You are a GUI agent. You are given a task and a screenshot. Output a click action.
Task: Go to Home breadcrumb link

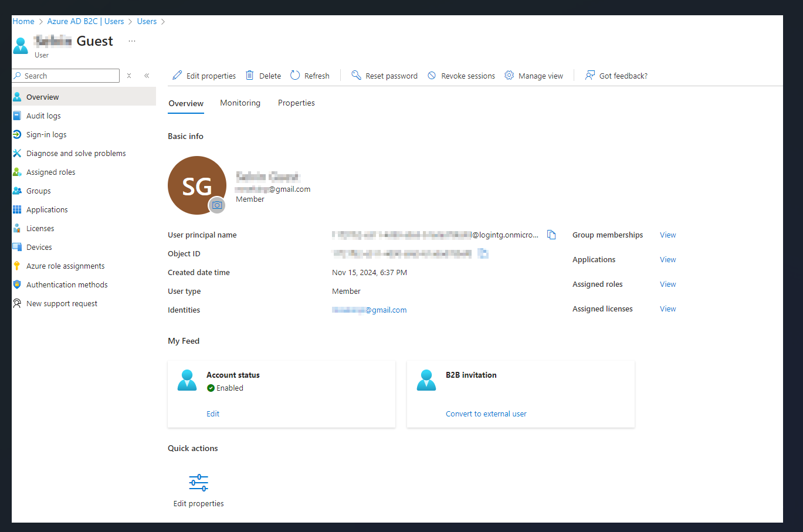23,21
